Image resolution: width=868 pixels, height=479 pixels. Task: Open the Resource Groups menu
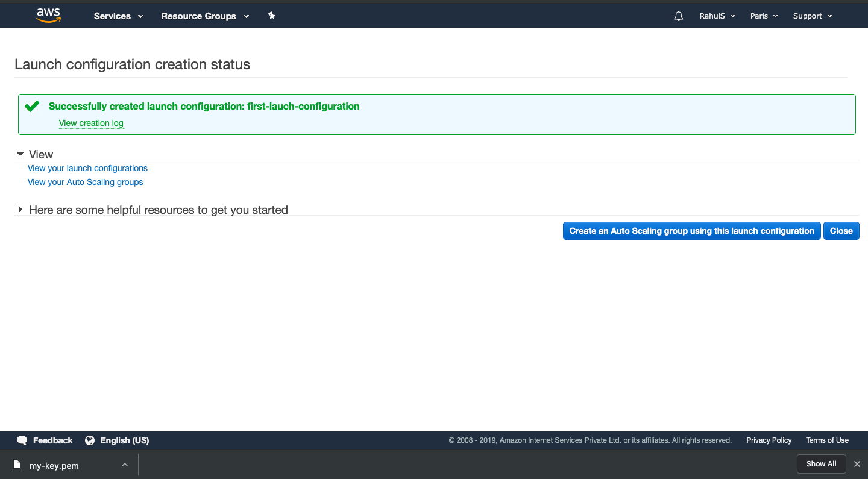pos(205,16)
